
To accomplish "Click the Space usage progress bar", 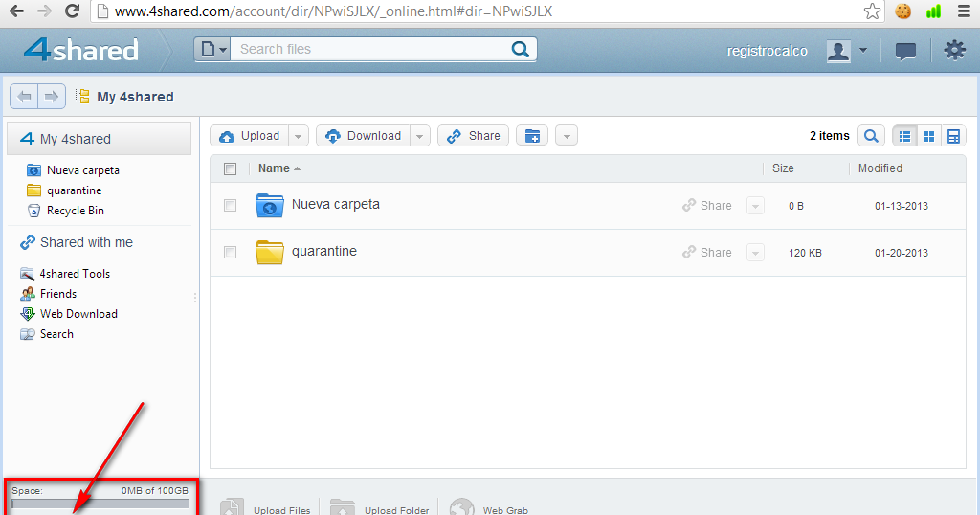I will tap(100, 504).
